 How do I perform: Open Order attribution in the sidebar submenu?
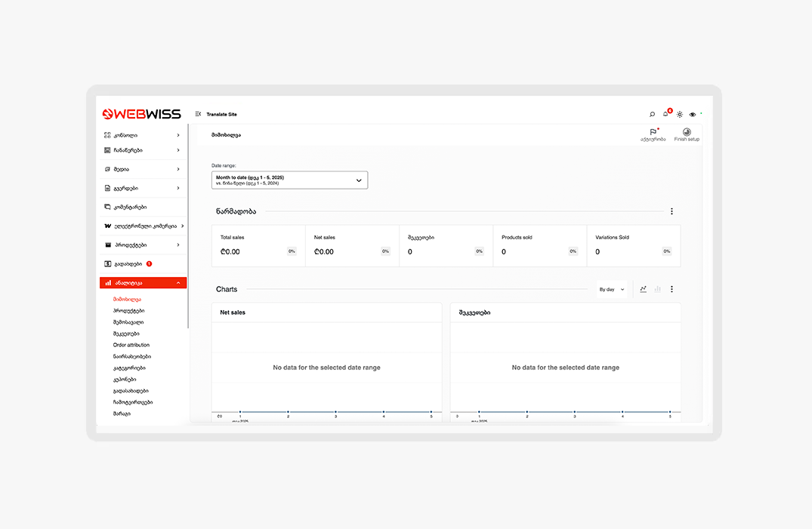131,345
